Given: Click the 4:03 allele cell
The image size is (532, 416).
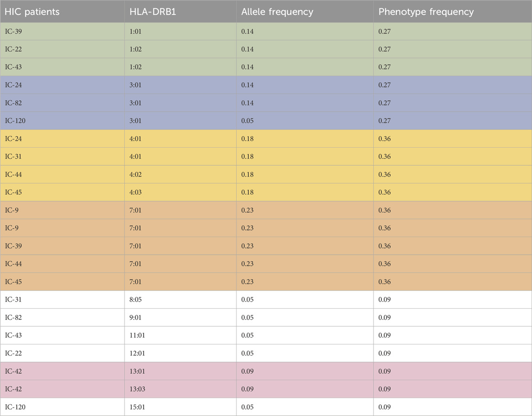Looking at the screenshot, I should click(x=137, y=192).
